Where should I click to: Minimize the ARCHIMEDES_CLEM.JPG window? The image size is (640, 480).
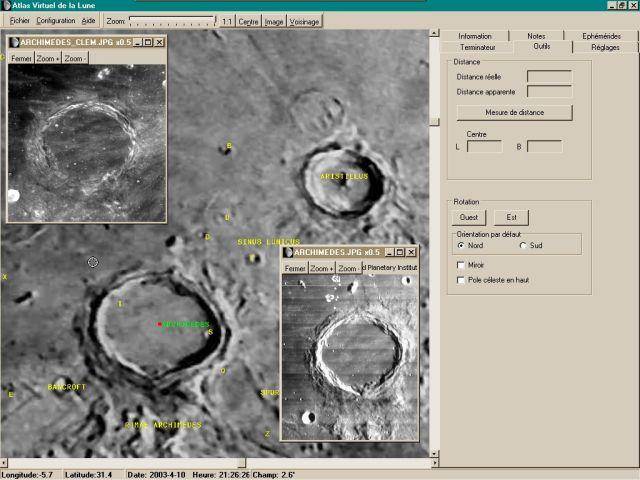pyautogui.click(x=138, y=42)
